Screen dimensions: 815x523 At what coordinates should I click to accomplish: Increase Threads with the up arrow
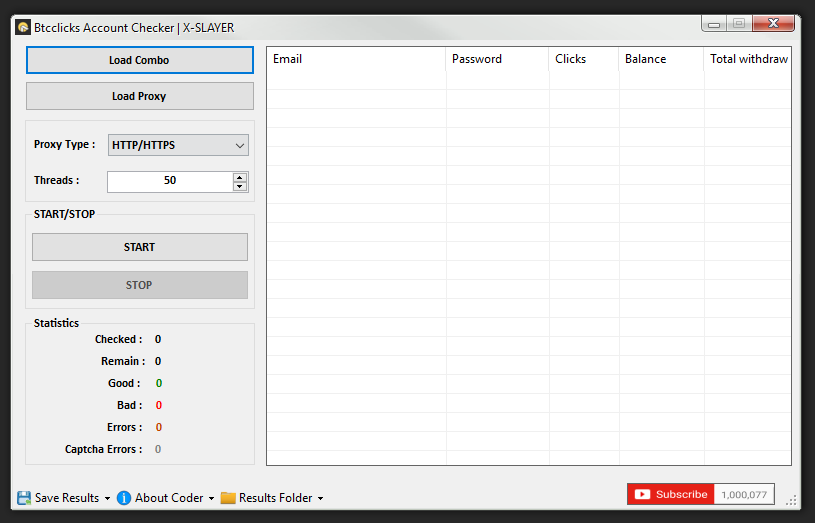tap(240, 177)
